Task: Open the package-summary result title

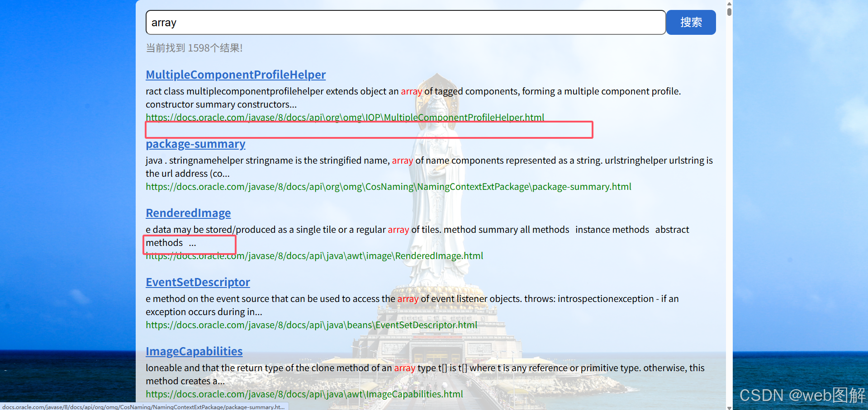Action: (x=195, y=144)
